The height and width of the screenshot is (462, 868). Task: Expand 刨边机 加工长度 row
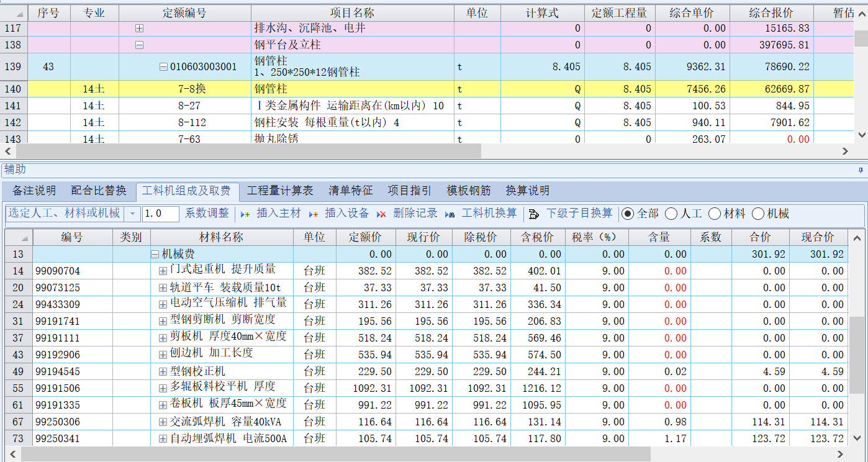coord(163,355)
